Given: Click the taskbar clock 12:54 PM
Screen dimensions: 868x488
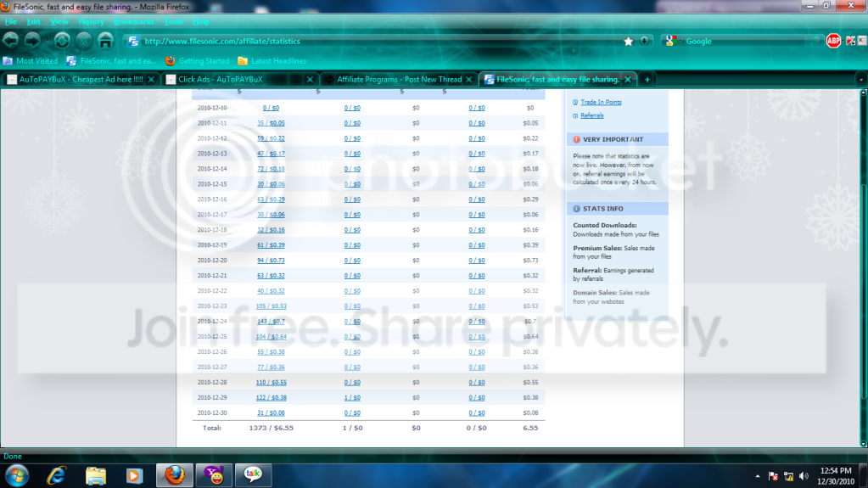Looking at the screenshot, I should [836, 471].
